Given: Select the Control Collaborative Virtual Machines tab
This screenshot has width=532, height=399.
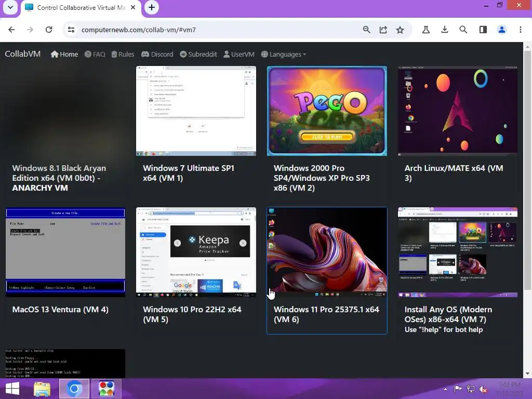Looking at the screenshot, I should pyautogui.click(x=81, y=7).
